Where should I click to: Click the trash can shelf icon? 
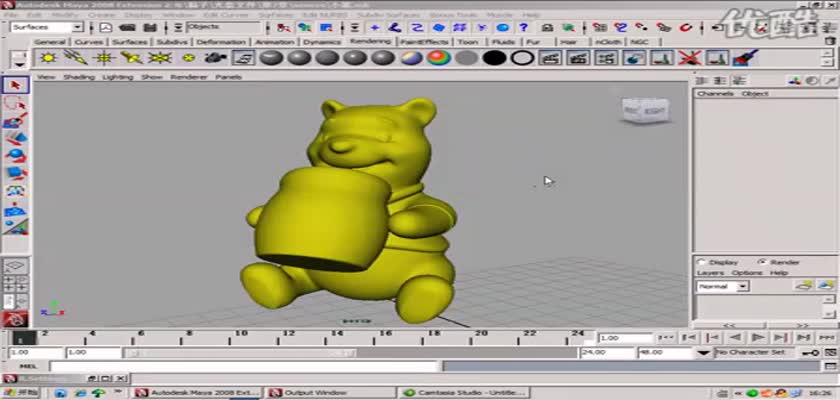point(829,41)
